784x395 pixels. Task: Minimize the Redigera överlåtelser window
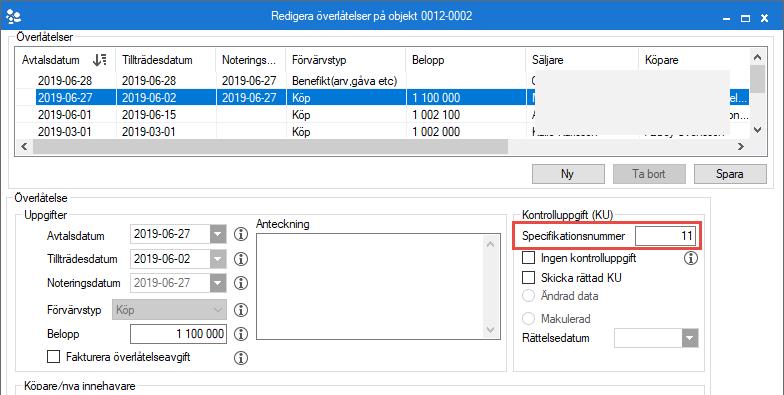pos(726,18)
